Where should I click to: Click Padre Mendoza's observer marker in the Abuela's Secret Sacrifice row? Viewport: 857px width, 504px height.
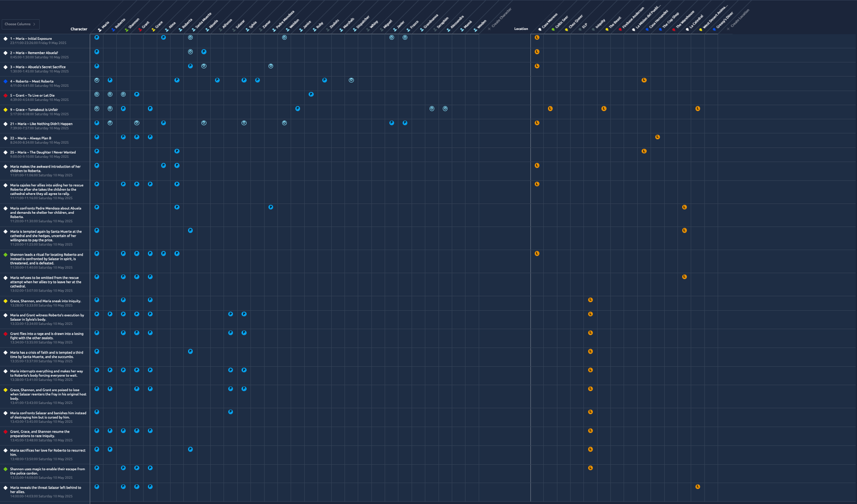(x=271, y=66)
